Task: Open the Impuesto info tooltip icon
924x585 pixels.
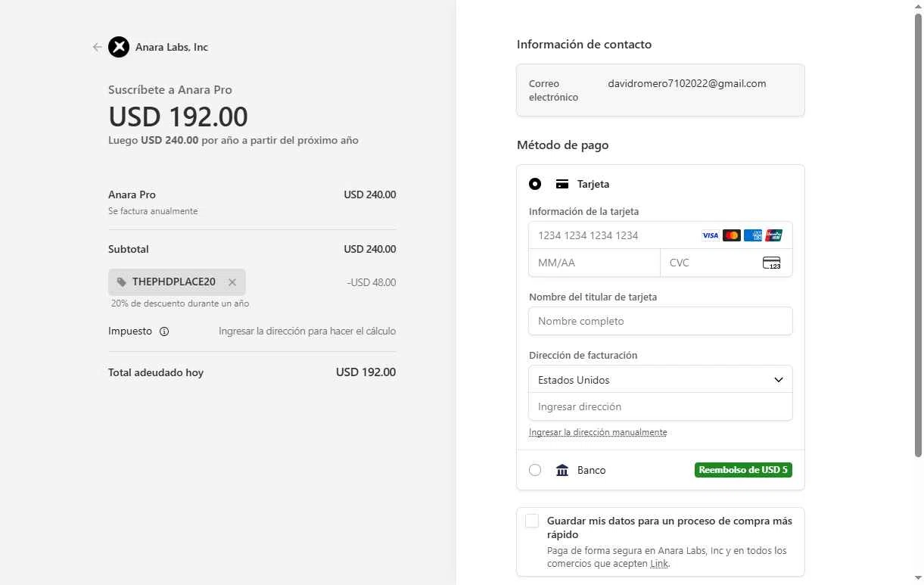Action: pyautogui.click(x=164, y=331)
